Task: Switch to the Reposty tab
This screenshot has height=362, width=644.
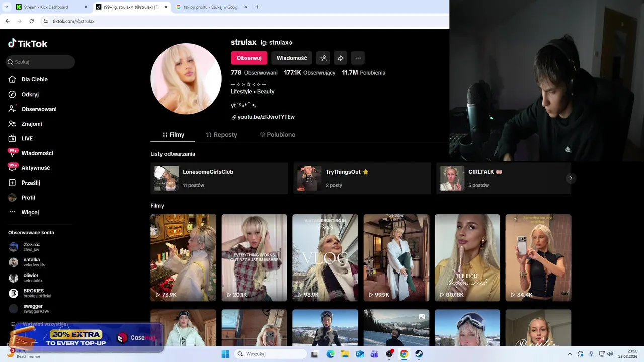Action: click(x=222, y=135)
